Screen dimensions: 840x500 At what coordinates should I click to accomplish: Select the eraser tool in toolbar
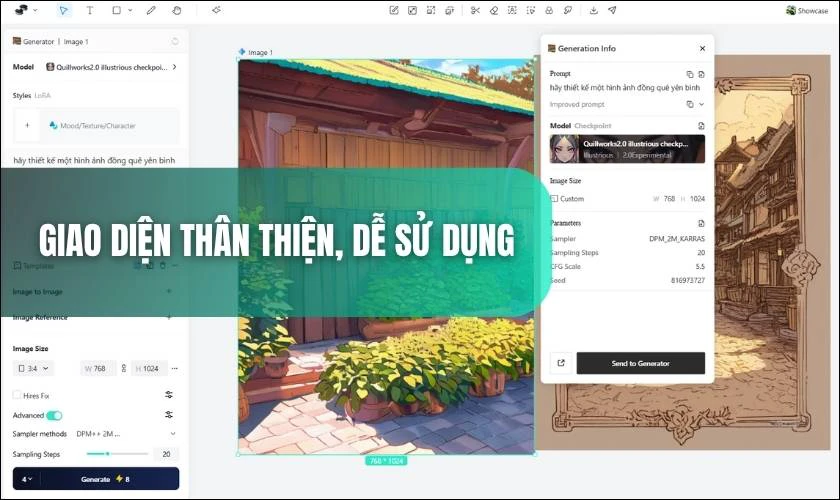click(494, 10)
